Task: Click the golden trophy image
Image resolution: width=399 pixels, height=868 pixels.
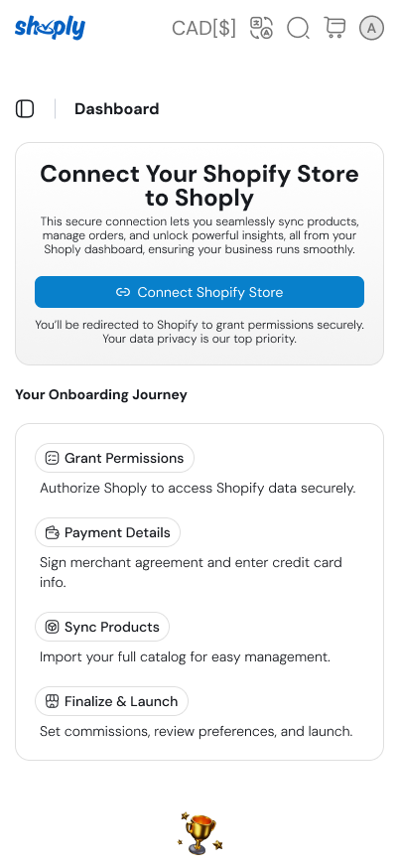Action: coord(199,833)
